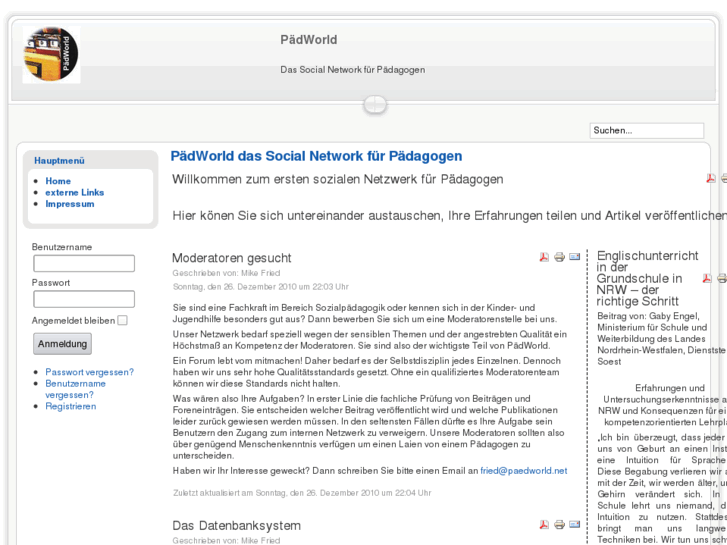Image resolution: width=727 pixels, height=545 pixels.
Task: Click heading PädWorld das Social Network für Pädagogen
Action: pyautogui.click(x=316, y=156)
